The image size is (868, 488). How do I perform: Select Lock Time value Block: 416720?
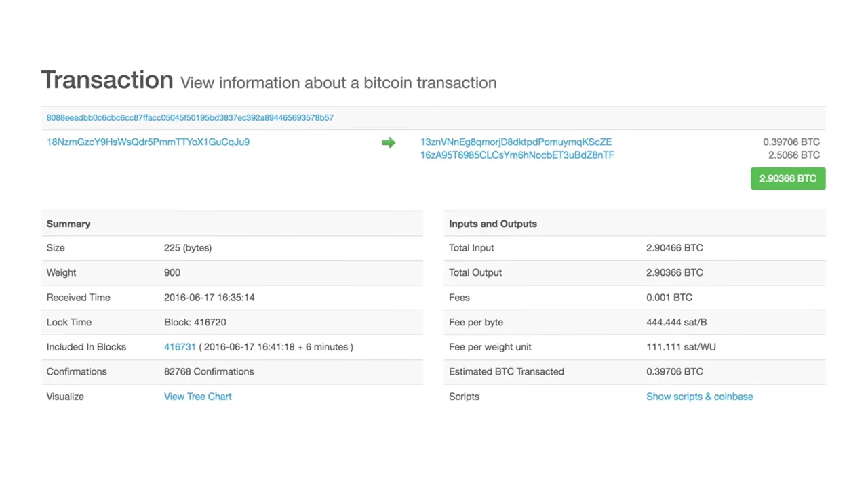click(195, 323)
